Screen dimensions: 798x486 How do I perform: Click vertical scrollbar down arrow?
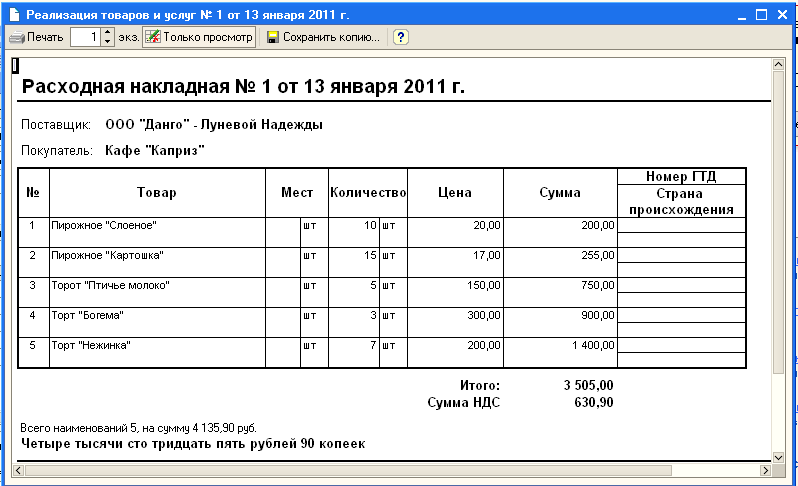pos(778,458)
